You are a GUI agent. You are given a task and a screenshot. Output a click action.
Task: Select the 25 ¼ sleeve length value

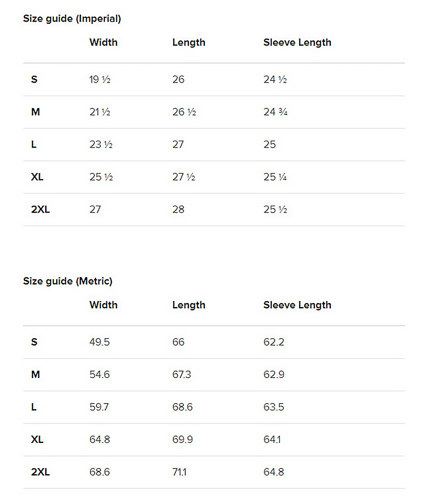point(275,177)
